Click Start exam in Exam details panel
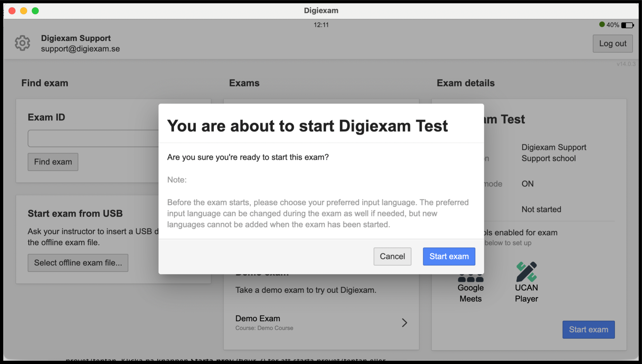Screen dimensions: 642x364 (x=588, y=329)
